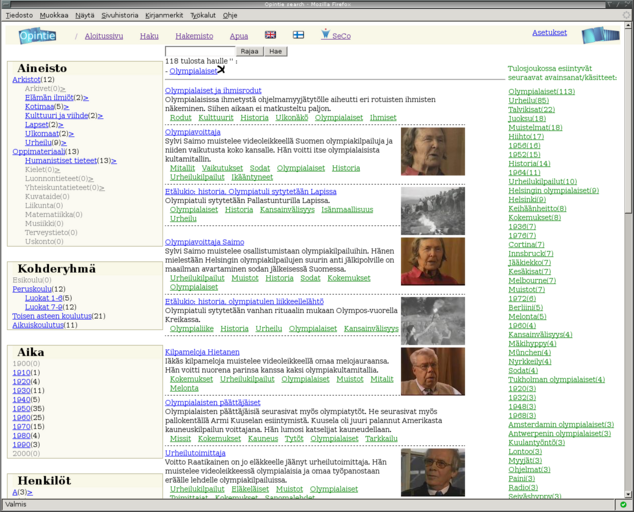Expand Elämän ilmiöt subcategory arrow
The image size is (634, 512).
click(86, 98)
